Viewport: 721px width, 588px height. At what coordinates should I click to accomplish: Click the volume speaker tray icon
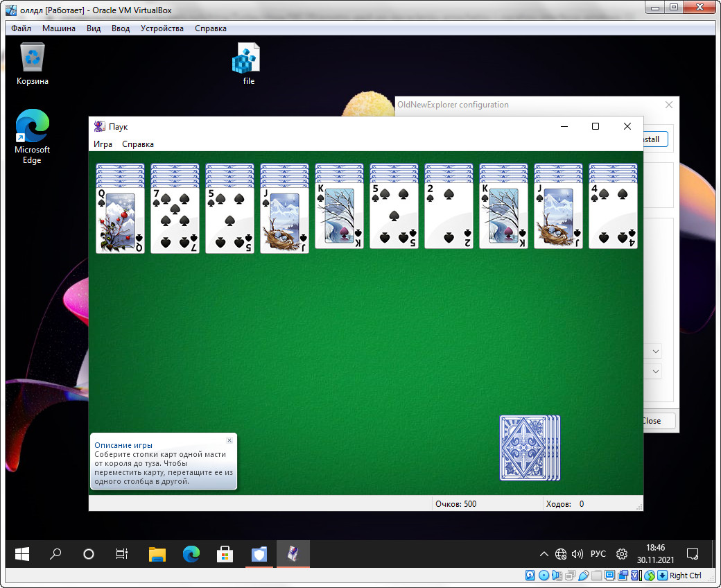tap(577, 554)
